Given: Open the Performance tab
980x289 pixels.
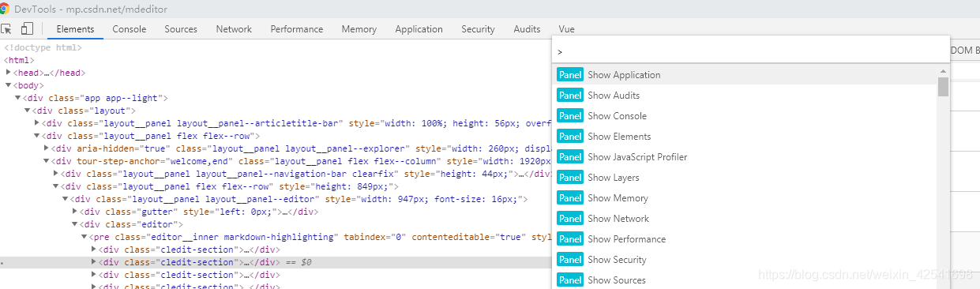Looking at the screenshot, I should pyautogui.click(x=297, y=29).
